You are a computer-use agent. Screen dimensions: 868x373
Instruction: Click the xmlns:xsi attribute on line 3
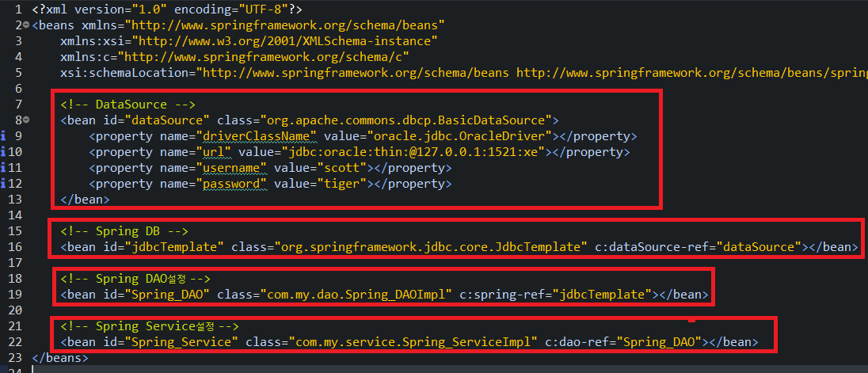(x=249, y=41)
